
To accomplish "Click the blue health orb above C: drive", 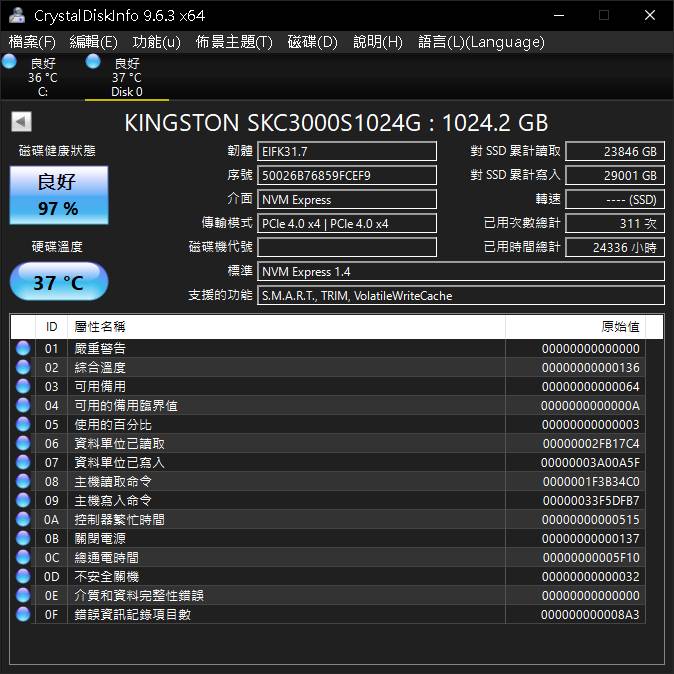I will coord(9,61).
